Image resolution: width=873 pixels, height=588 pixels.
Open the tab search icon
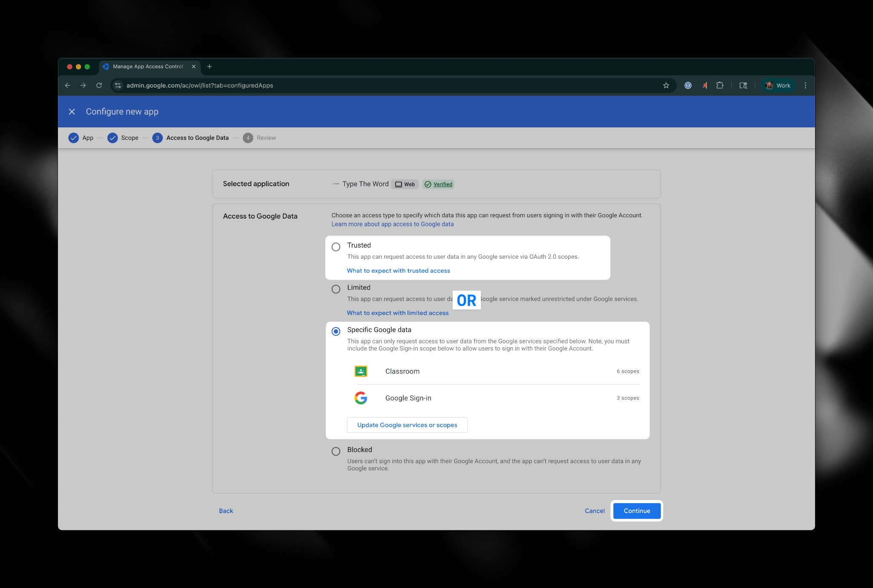[x=743, y=86]
